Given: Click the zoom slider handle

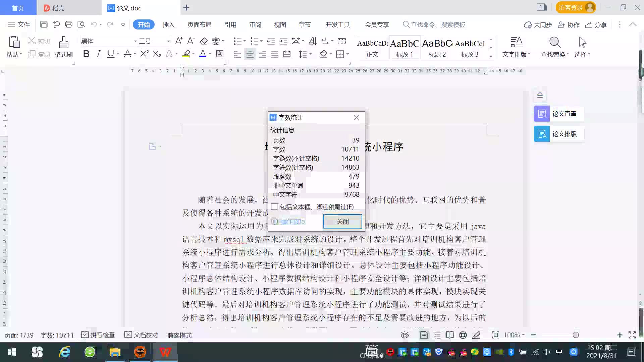Looking at the screenshot, I should (576, 335).
